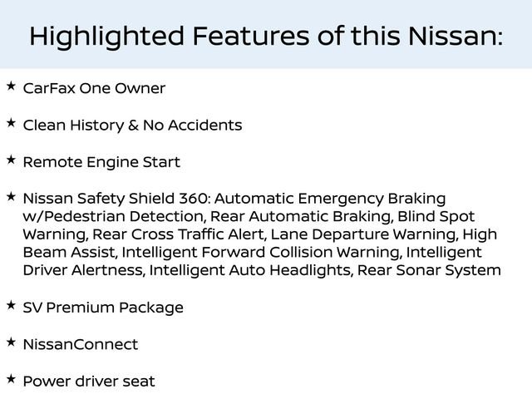This screenshot has height=399, width=532.
Task: Click the Clean History & No Accidents line
Action: pyautogui.click(x=132, y=126)
